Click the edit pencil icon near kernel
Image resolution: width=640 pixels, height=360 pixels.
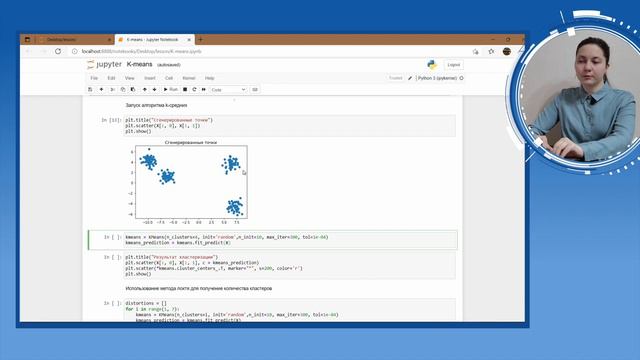click(410, 78)
